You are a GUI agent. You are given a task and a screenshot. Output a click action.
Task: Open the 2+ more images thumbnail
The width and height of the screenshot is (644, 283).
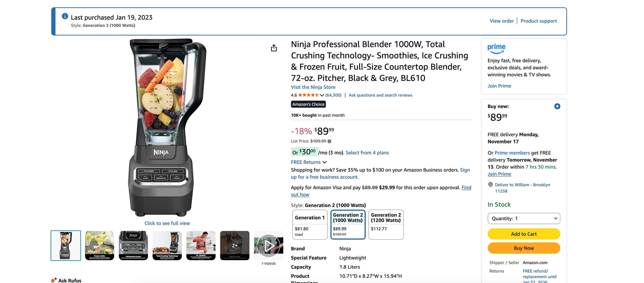pyautogui.click(x=235, y=245)
